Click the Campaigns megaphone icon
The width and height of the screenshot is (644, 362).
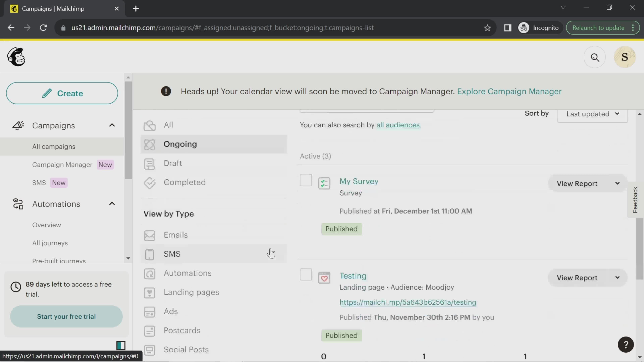pos(18,125)
